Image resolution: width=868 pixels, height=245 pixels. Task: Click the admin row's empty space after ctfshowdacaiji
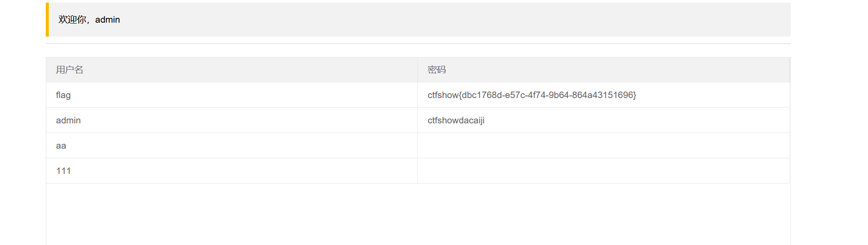click(x=636, y=120)
